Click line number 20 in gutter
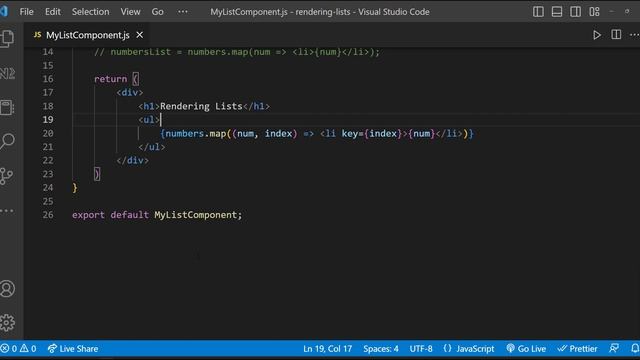Screen dimensions: 640x360 [x=48, y=133]
